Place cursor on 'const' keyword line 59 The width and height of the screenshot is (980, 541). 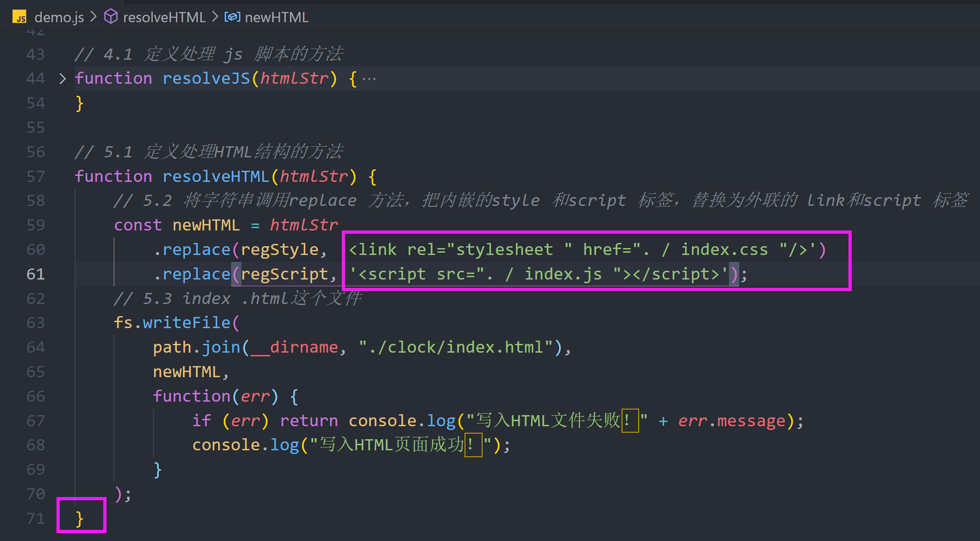pos(138,225)
